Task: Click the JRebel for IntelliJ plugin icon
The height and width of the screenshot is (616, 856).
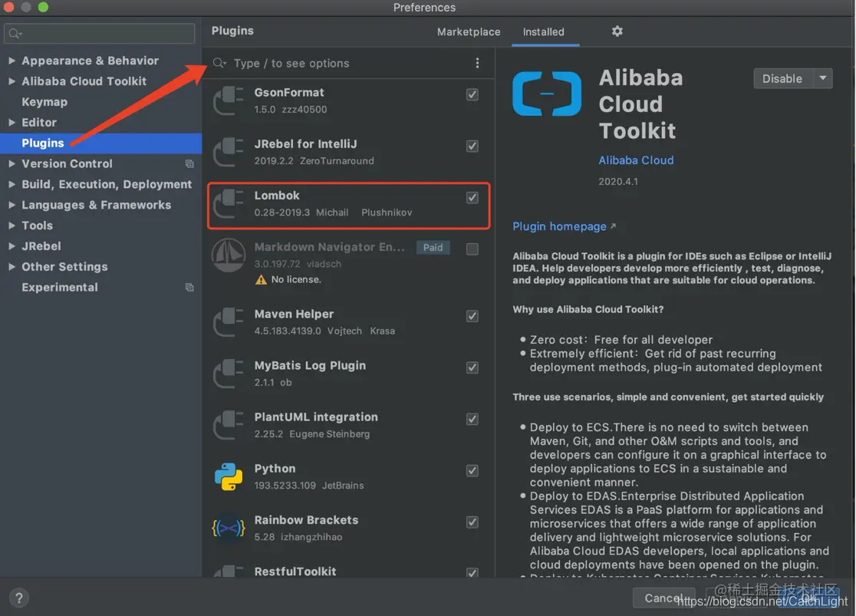Action: [x=229, y=153]
